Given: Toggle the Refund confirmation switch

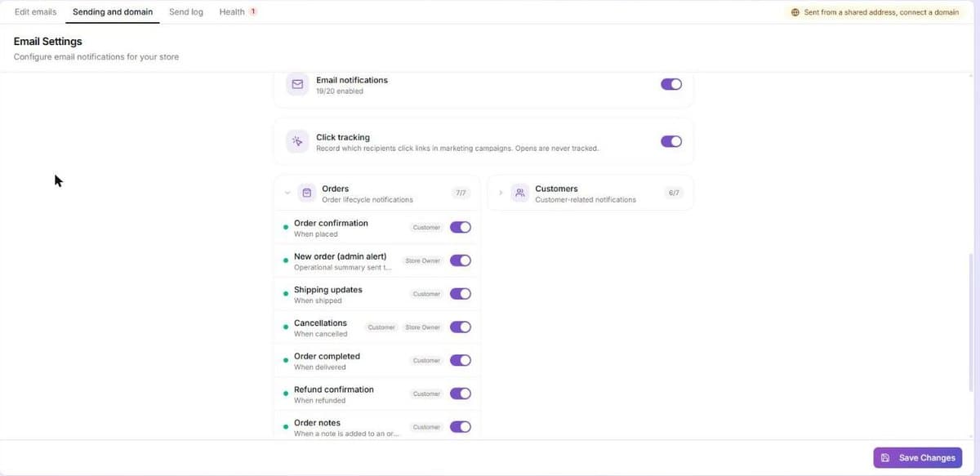Looking at the screenshot, I should (461, 394).
